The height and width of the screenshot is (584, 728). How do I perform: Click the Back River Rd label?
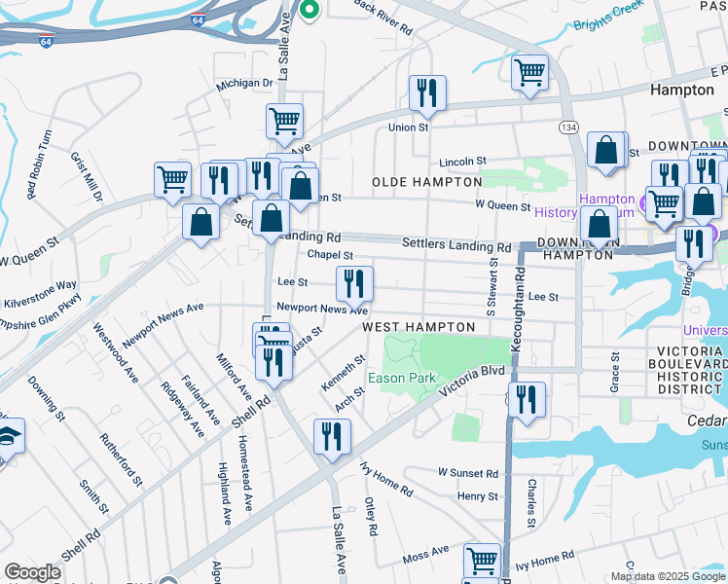(383, 18)
